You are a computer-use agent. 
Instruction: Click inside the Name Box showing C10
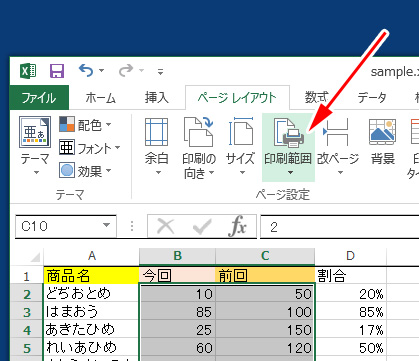(x=58, y=226)
